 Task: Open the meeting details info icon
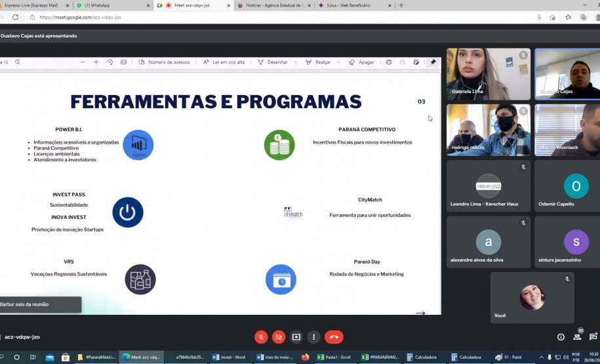click(x=561, y=337)
